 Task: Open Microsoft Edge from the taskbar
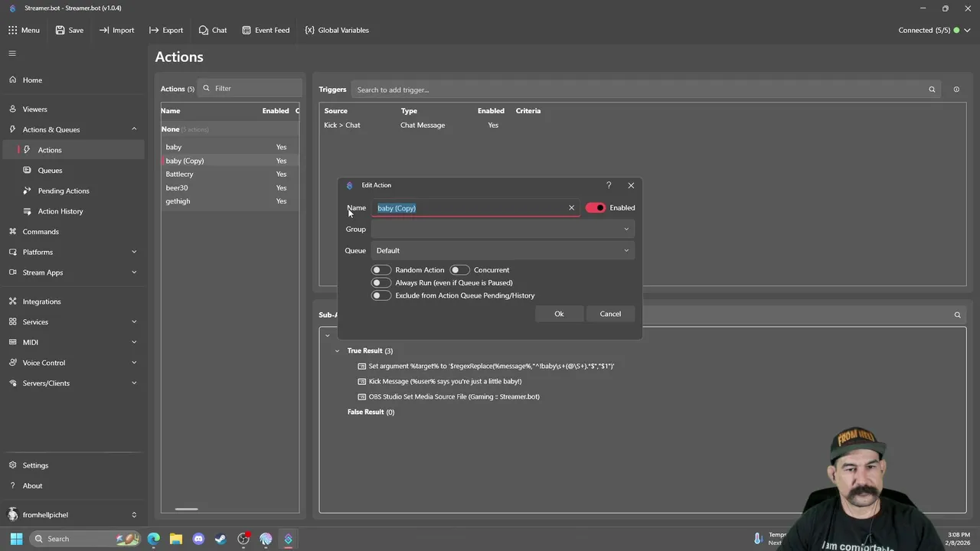pyautogui.click(x=154, y=539)
